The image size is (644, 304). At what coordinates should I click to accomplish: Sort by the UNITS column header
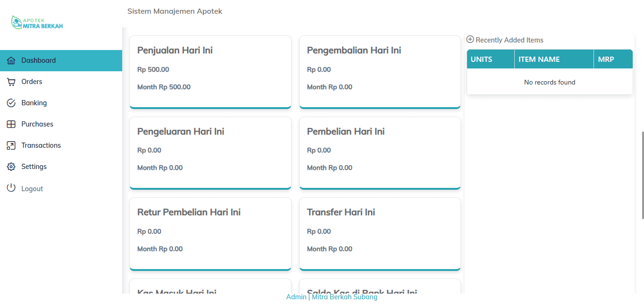[x=482, y=59]
